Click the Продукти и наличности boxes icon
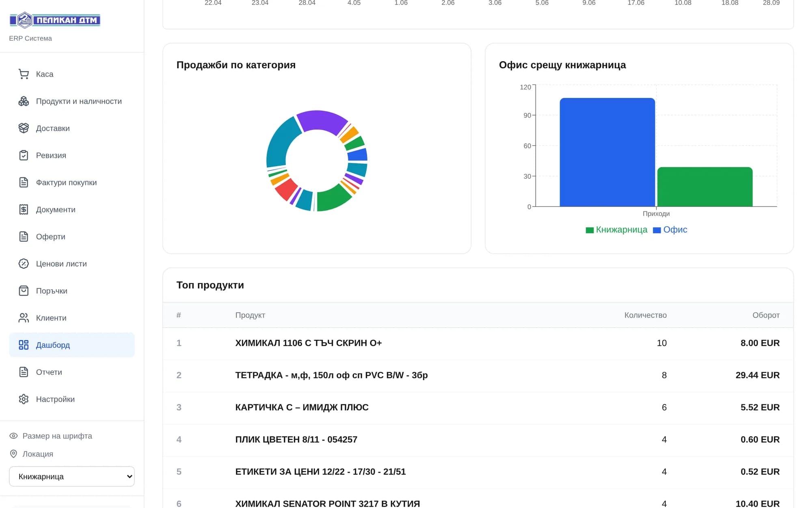 tap(24, 101)
